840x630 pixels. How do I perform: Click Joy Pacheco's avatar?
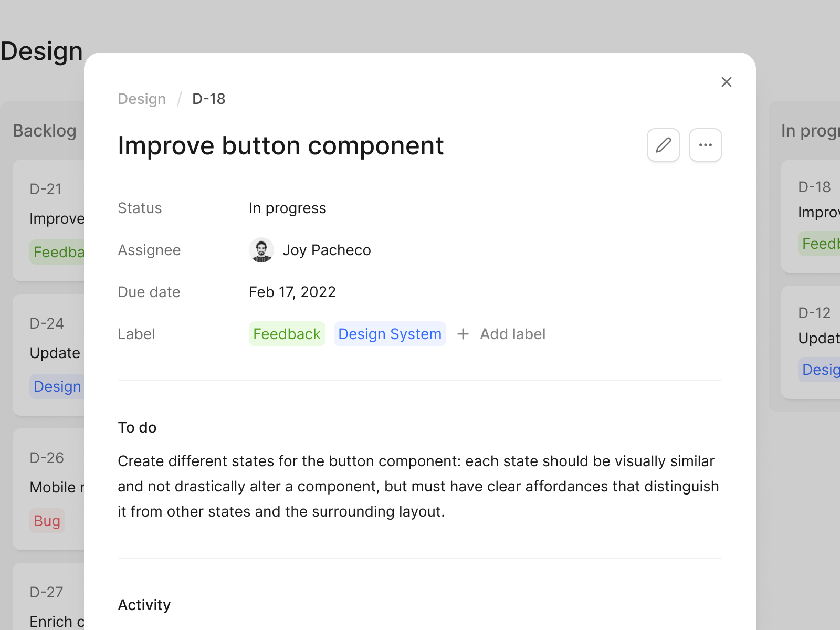pyautogui.click(x=261, y=250)
